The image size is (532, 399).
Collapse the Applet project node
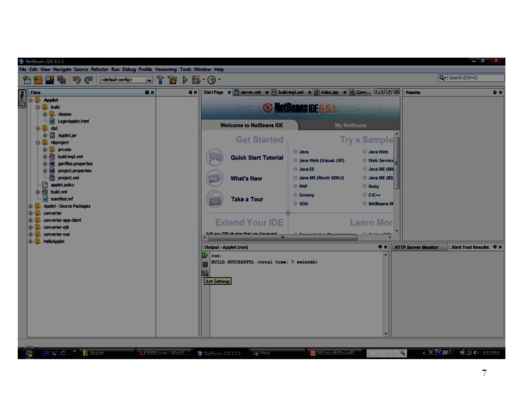point(31,100)
